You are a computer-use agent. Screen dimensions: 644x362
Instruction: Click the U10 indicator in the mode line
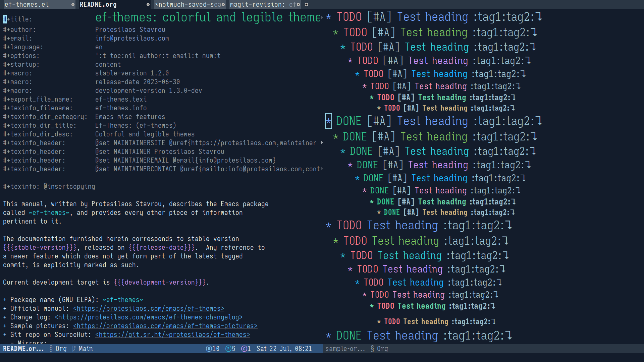(x=213, y=349)
